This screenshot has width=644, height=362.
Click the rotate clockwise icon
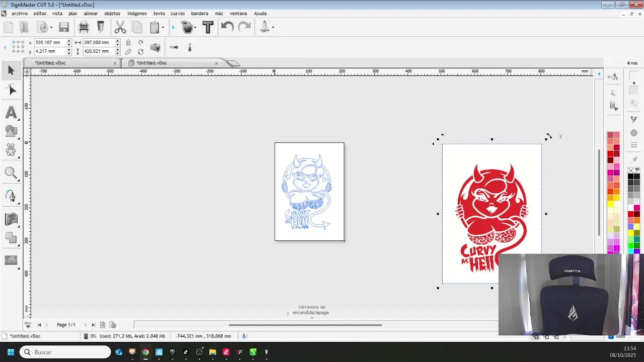pyautogui.click(x=141, y=42)
